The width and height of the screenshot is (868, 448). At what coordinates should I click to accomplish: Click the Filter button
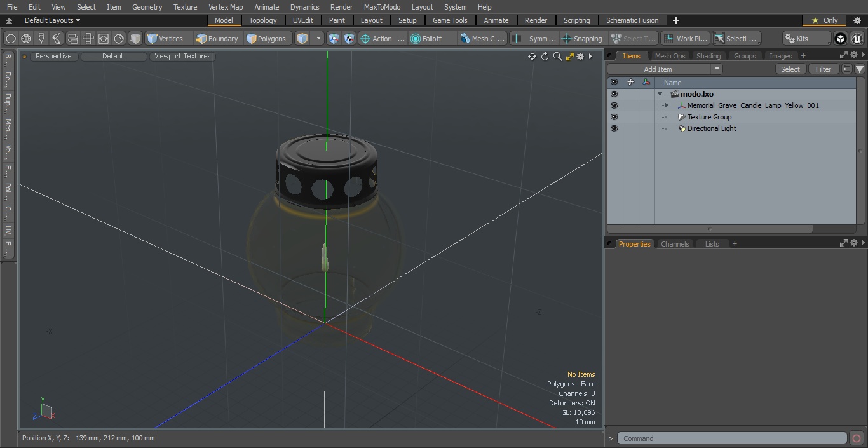(x=824, y=69)
